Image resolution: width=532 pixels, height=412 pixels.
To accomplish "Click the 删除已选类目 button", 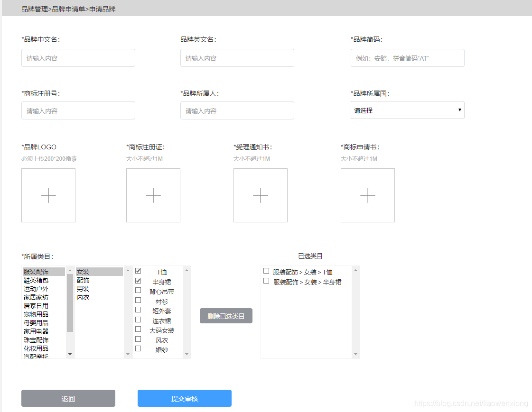I will coord(226,315).
